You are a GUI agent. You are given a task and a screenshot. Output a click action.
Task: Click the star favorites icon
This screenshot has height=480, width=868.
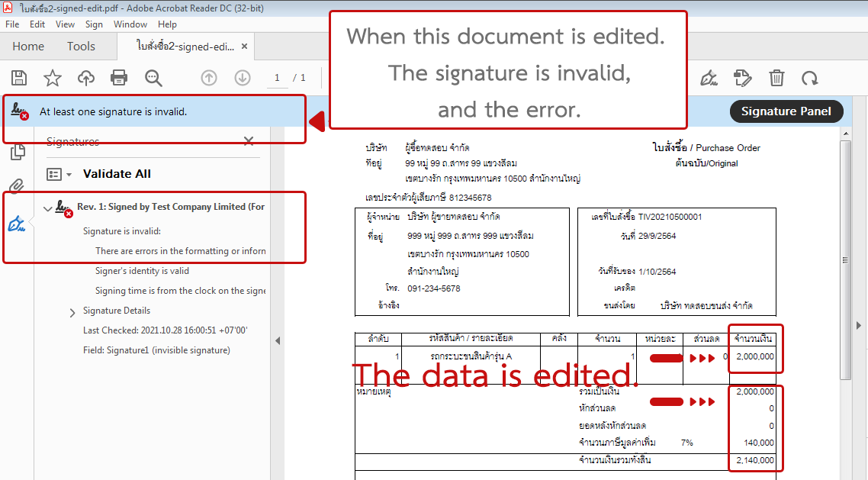click(x=51, y=77)
